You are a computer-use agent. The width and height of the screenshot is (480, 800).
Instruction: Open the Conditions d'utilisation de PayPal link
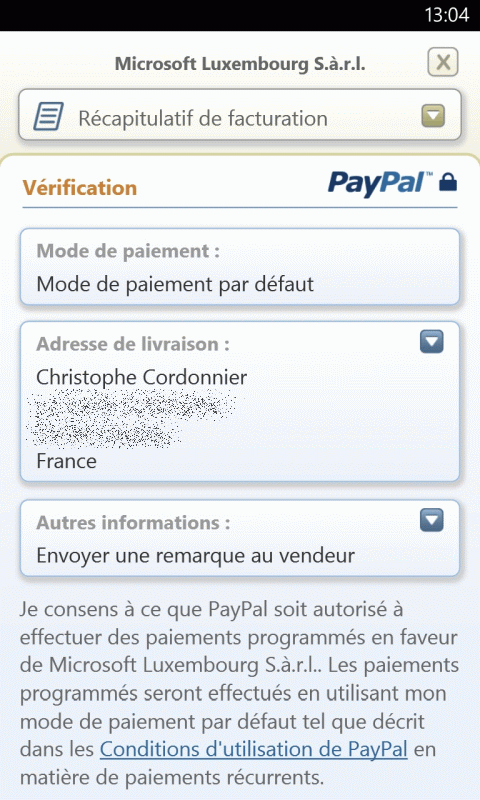[x=254, y=749]
